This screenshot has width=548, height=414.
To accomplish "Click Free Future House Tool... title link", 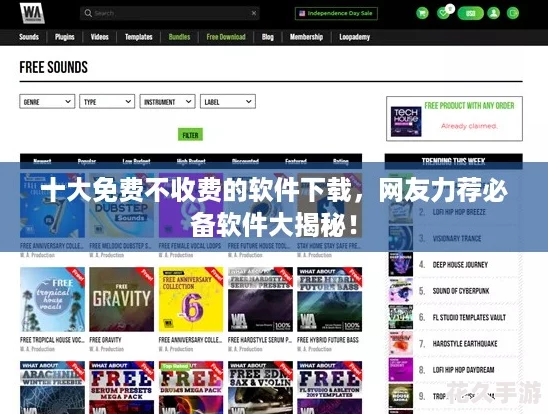I will (259, 246).
